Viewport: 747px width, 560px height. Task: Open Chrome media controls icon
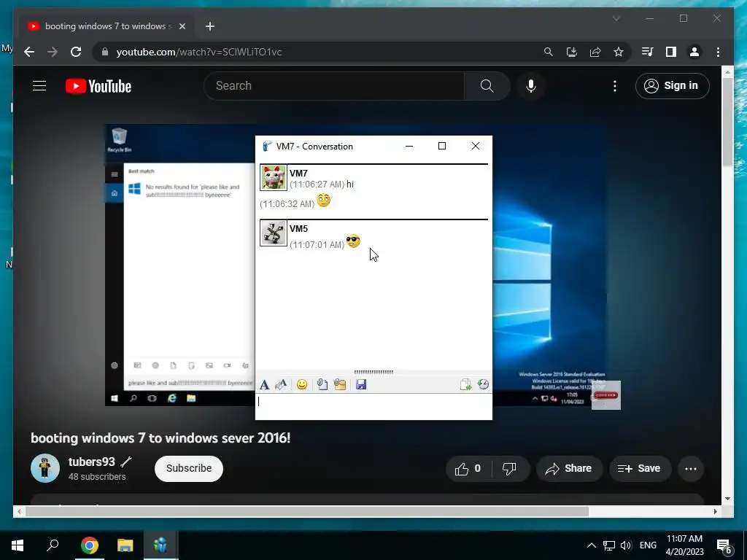(648, 52)
